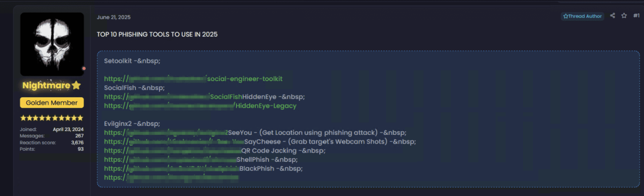The image size is (644, 196).
Task: Click the gold star beside Nightmare's name
Action: point(76,85)
